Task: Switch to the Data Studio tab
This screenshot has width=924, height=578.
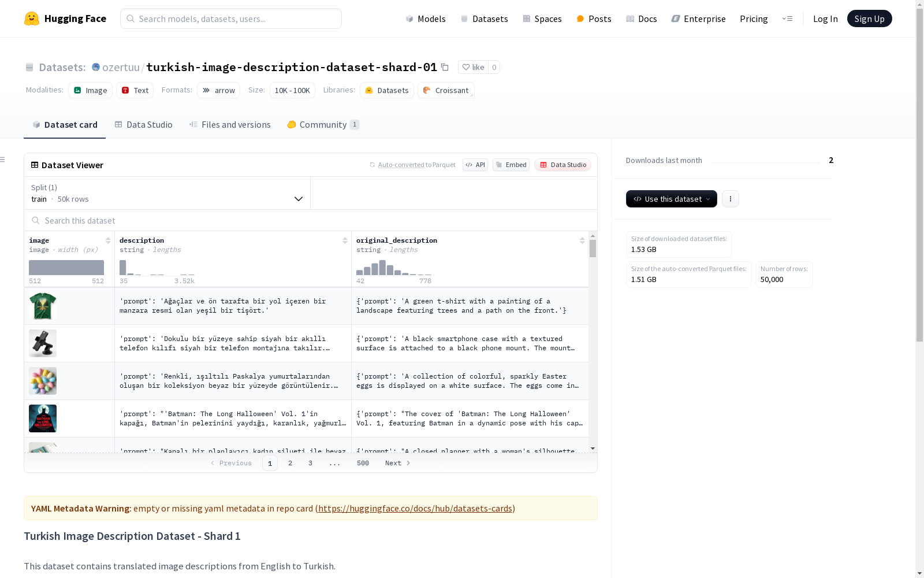Action: pyautogui.click(x=143, y=125)
